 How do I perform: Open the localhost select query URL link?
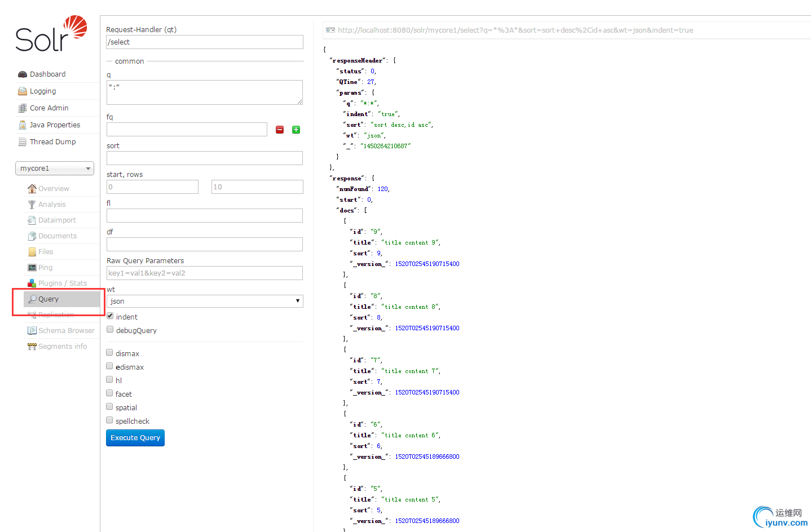tap(515, 30)
